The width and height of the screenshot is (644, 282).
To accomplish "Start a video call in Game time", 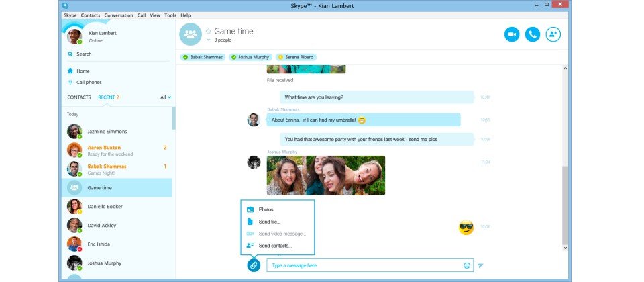I will 512,34.
